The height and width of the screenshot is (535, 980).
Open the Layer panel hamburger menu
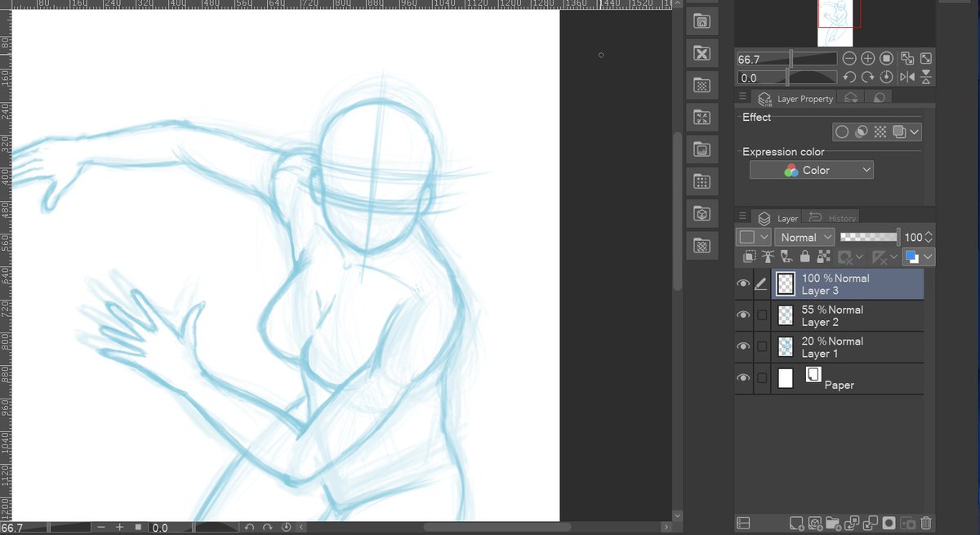(x=742, y=216)
